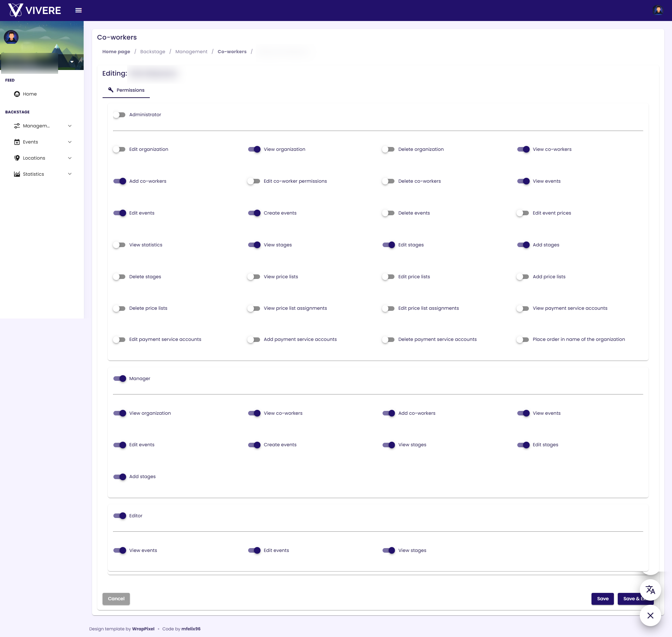The height and width of the screenshot is (637, 672).
Task: Click the Management breadcrumb
Action: tap(191, 51)
